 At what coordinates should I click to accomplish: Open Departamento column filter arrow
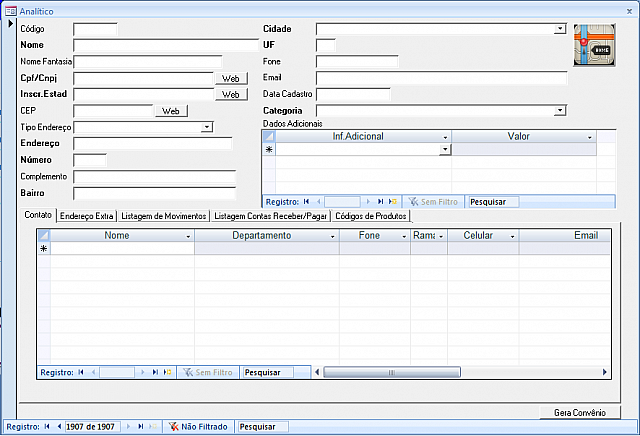coord(333,236)
